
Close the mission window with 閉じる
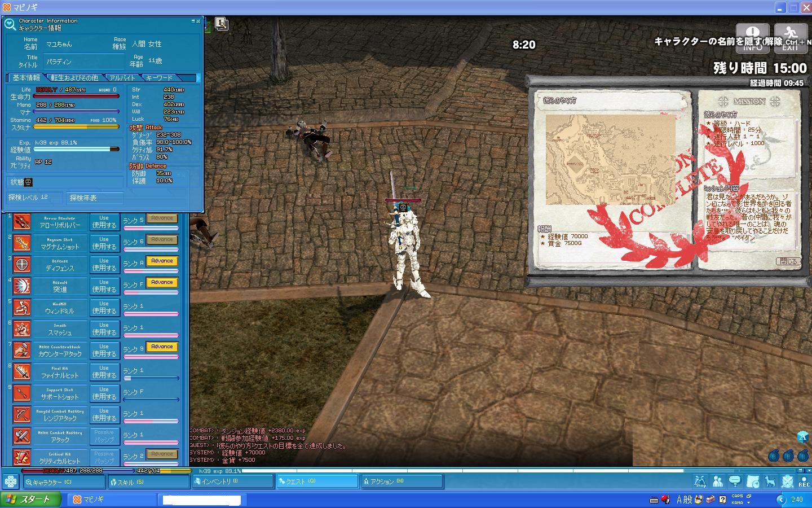788,261
